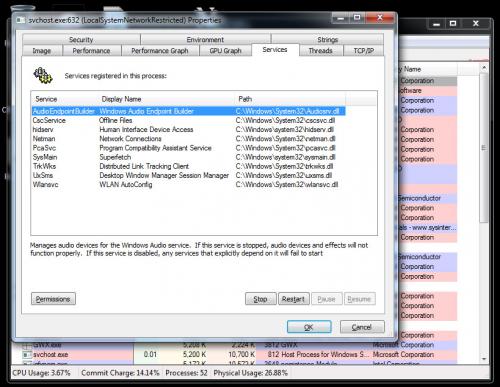Open the Performance Graph tab
Screen dimensions: 500x387
click(160, 51)
